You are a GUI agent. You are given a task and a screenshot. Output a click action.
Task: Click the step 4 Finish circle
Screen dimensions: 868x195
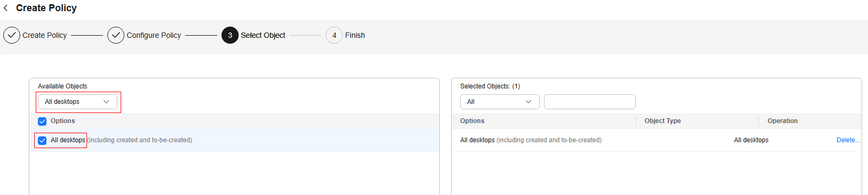pos(334,35)
